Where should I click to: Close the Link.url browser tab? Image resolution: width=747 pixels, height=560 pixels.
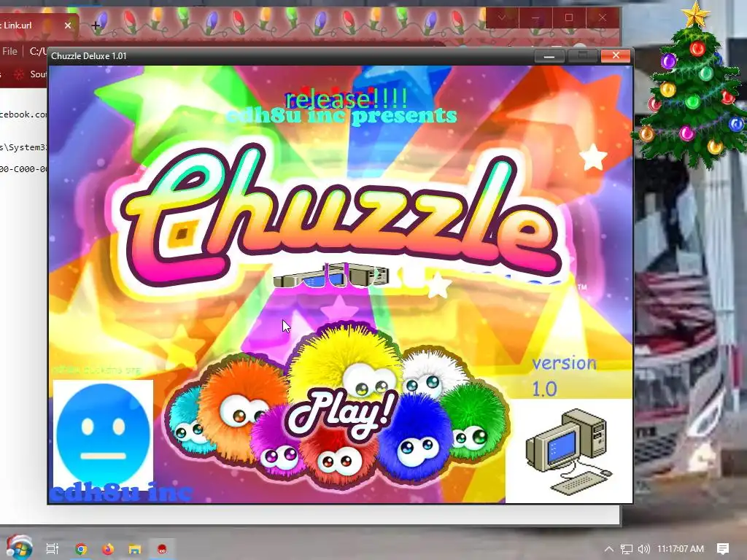tap(68, 26)
